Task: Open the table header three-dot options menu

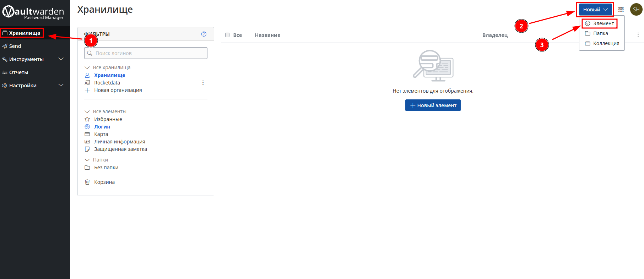Action: click(x=638, y=35)
